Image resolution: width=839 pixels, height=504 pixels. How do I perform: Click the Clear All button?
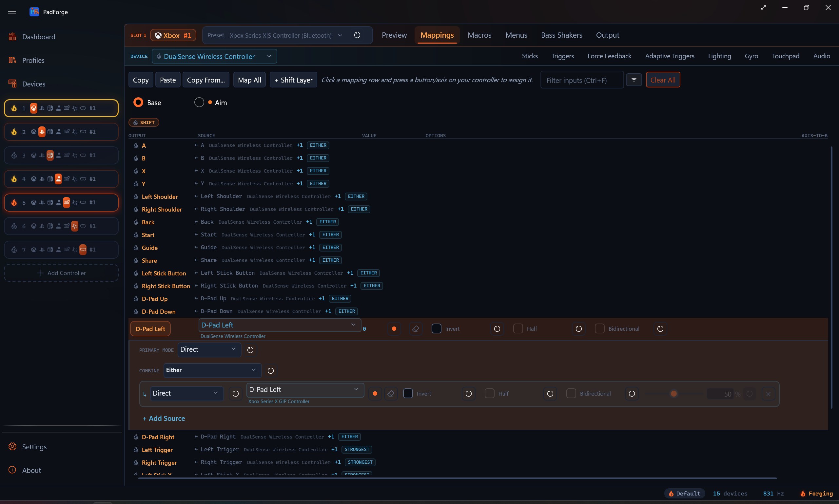(x=663, y=80)
